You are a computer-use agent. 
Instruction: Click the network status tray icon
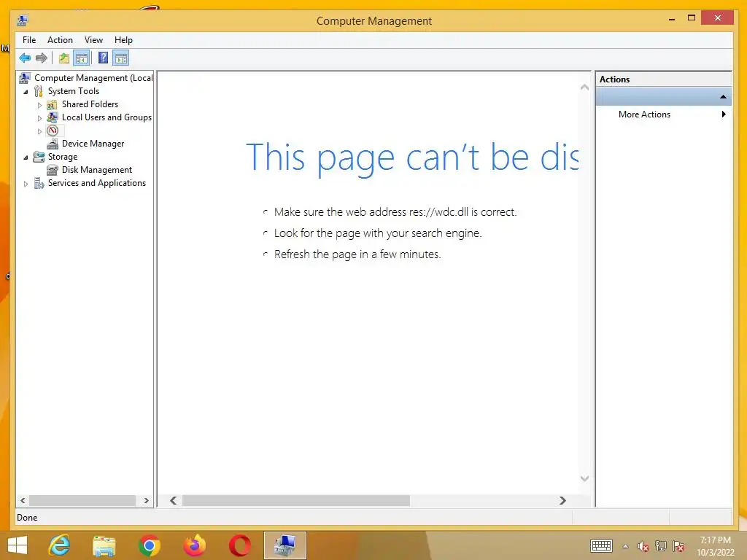click(x=661, y=546)
